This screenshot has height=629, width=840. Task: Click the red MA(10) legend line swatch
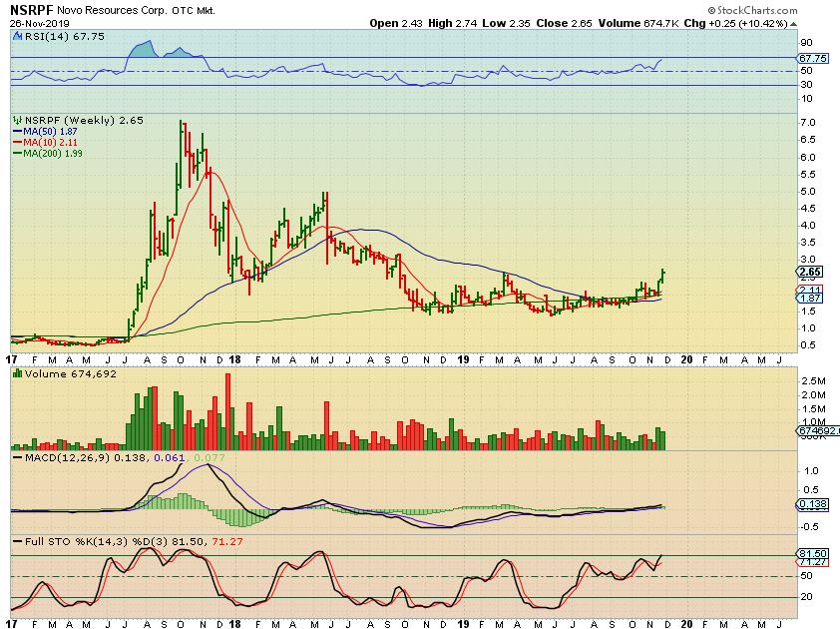(x=17, y=142)
